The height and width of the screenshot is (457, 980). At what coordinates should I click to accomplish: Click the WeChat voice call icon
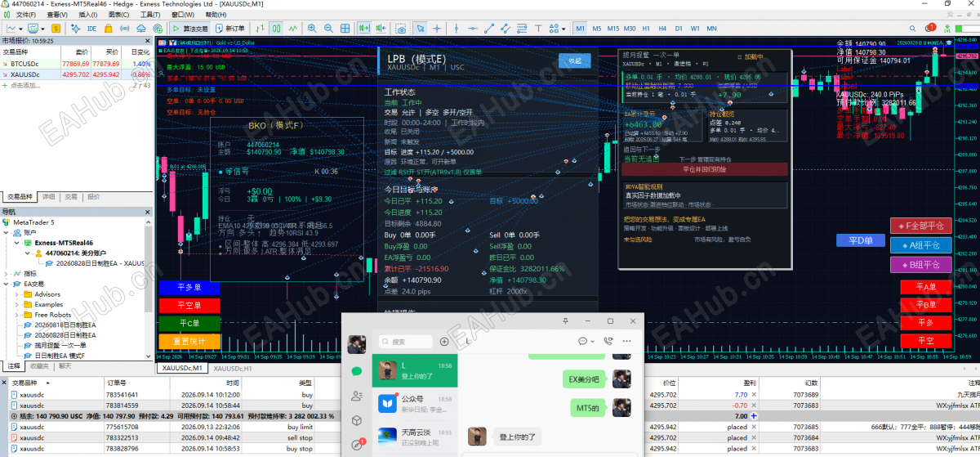pos(608,341)
